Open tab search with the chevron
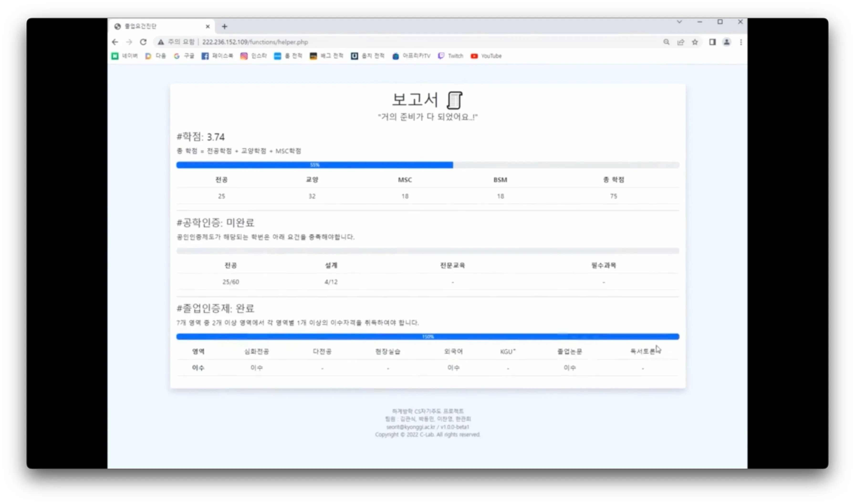The height and width of the screenshot is (504, 855). pos(680,21)
